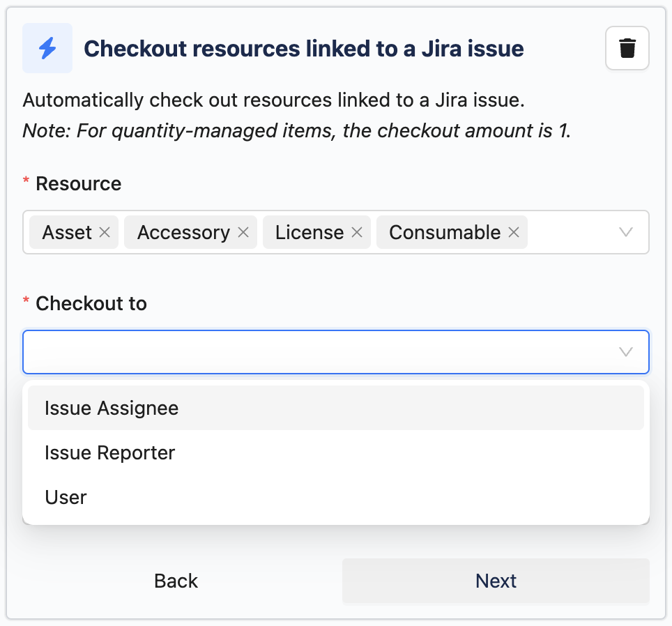
Task: Expand the Resource dropdown chevron
Action: click(x=625, y=233)
